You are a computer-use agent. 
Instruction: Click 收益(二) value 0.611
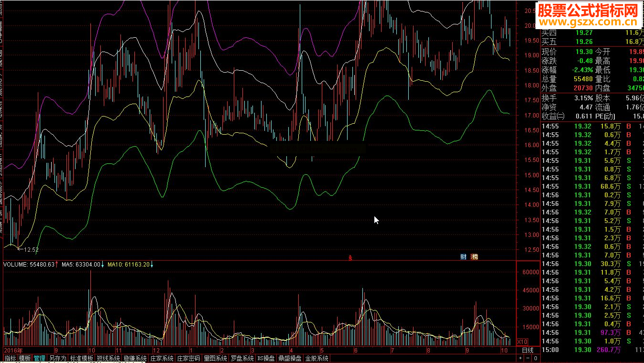click(584, 116)
